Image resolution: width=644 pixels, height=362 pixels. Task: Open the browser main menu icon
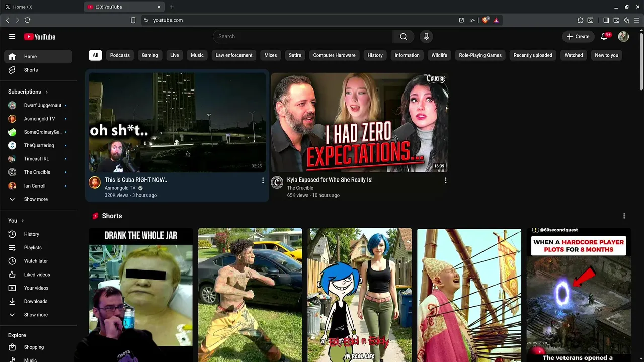[636, 20]
